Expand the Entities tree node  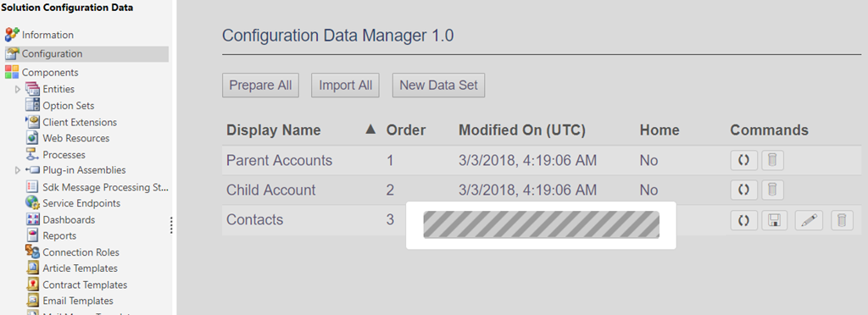17,89
